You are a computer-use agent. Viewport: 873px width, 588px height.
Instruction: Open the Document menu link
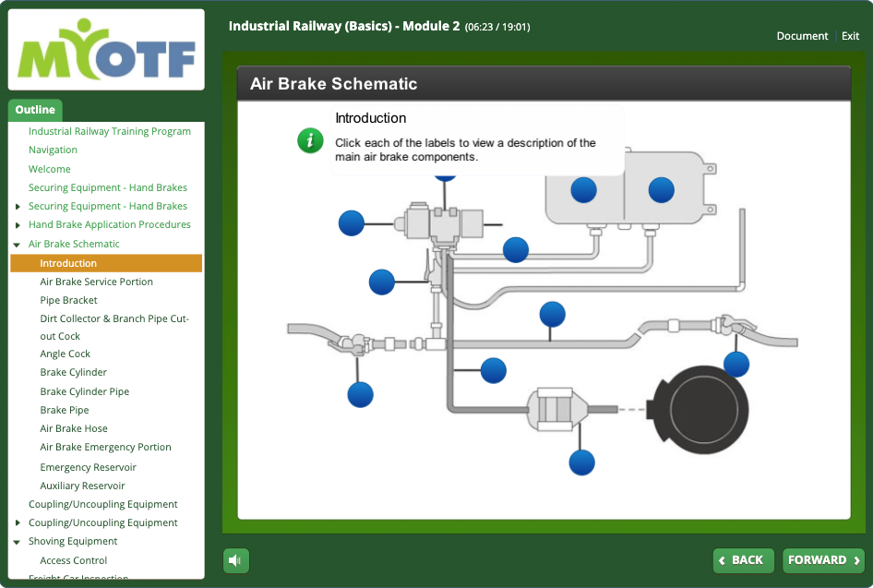[802, 36]
